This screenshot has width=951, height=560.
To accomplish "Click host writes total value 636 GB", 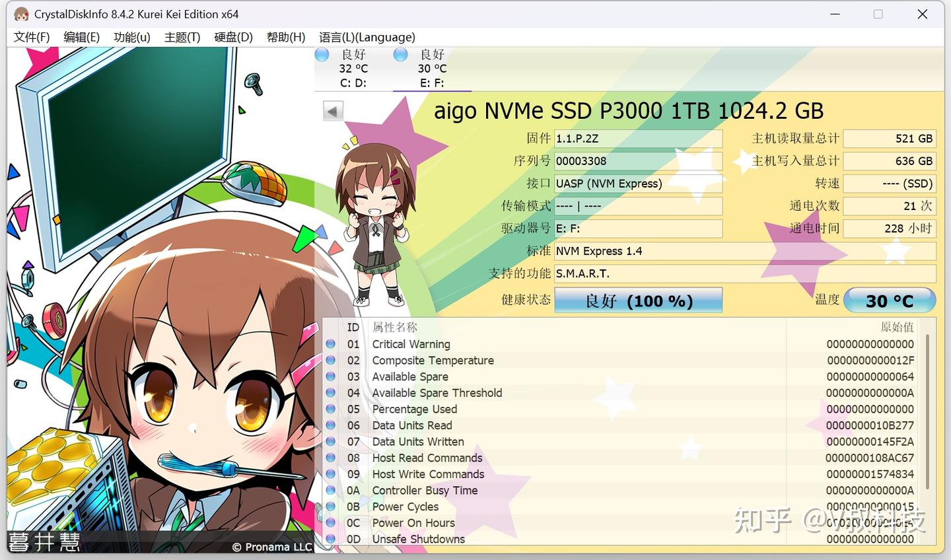I will click(x=890, y=161).
